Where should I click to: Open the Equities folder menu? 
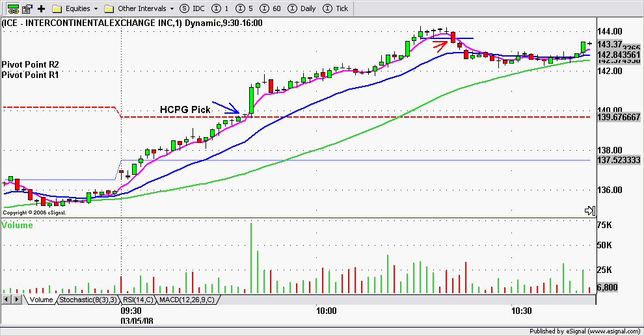[75, 8]
